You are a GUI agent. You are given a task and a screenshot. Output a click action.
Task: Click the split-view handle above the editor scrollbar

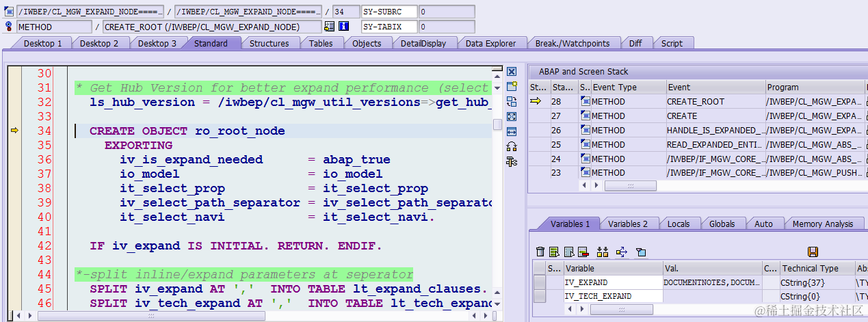[497, 69]
